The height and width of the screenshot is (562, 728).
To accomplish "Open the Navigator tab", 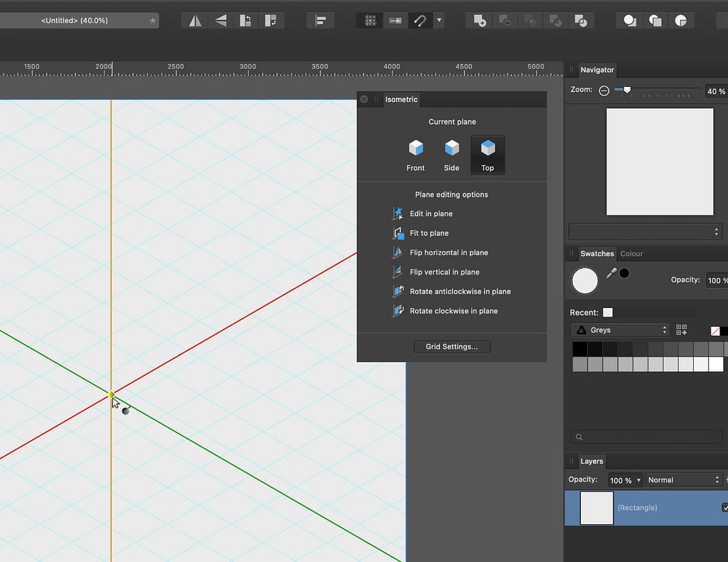I will [x=597, y=70].
